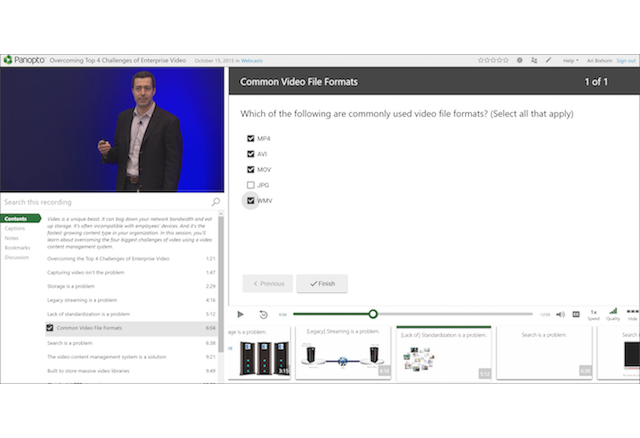Jump to Search is a problem entry

point(131,343)
